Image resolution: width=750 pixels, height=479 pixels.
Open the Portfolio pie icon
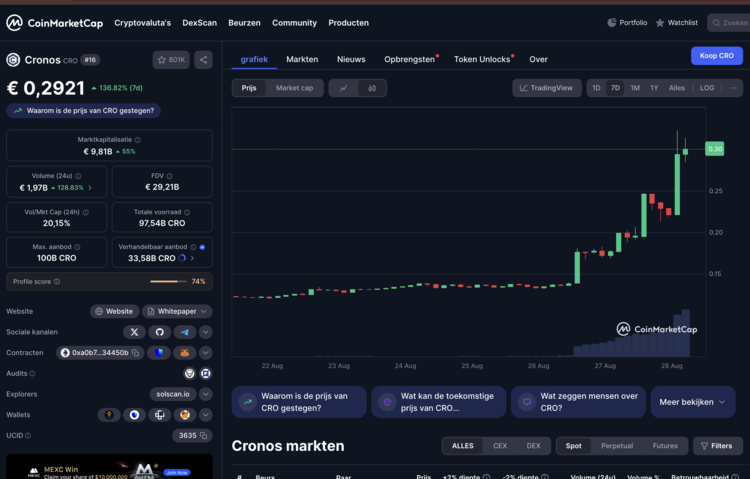point(611,22)
